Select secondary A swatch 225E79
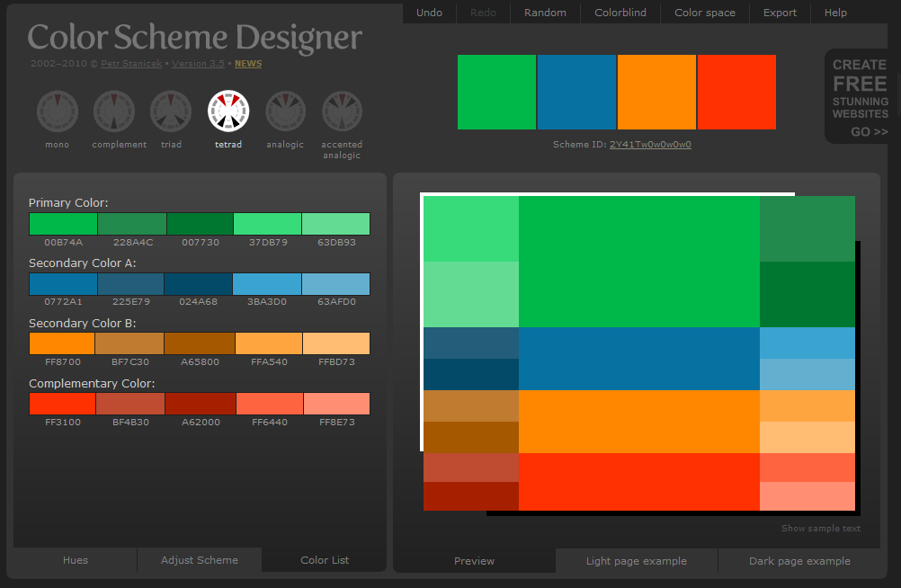Viewport: 901px width, 588px height. (x=131, y=284)
